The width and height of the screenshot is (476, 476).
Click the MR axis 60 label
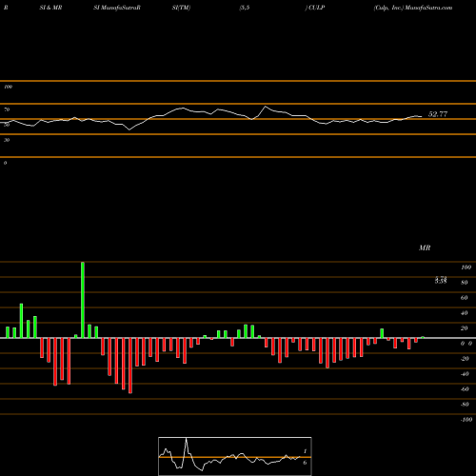[x=465, y=298]
